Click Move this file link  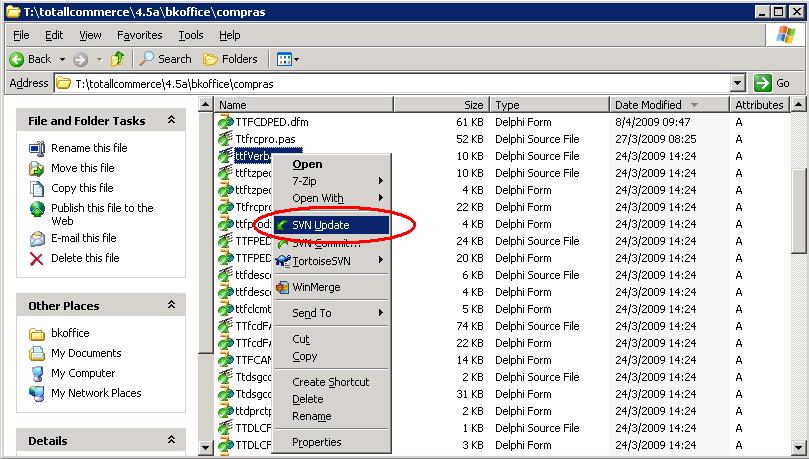(83, 168)
